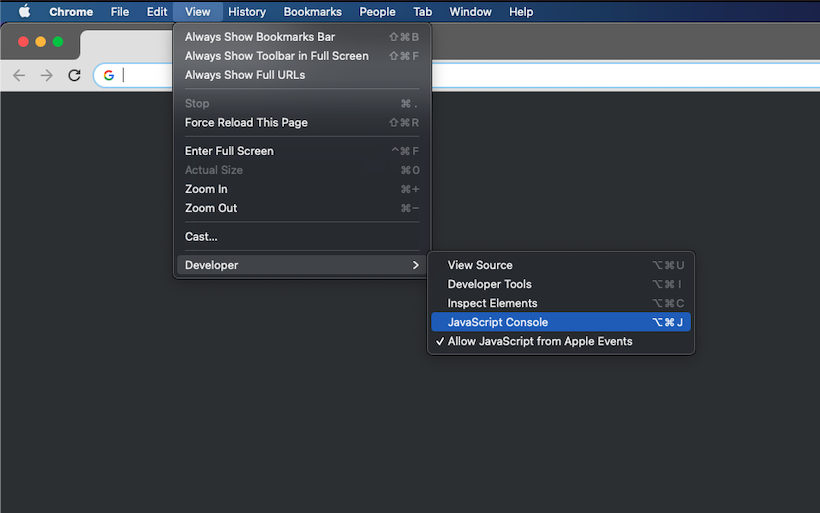Open the Chrome application menu
Viewport: 820px width, 513px height.
(x=71, y=12)
